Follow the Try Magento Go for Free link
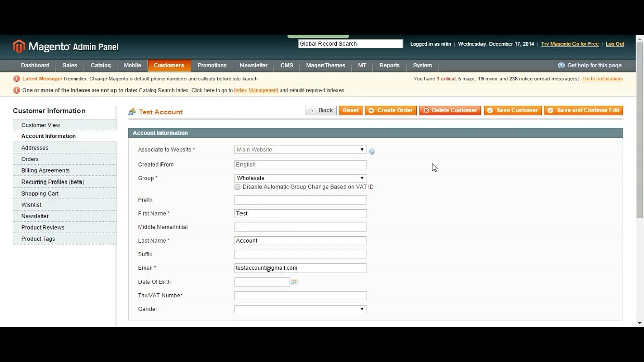Viewport: 644px width, 362px height. pos(570,44)
